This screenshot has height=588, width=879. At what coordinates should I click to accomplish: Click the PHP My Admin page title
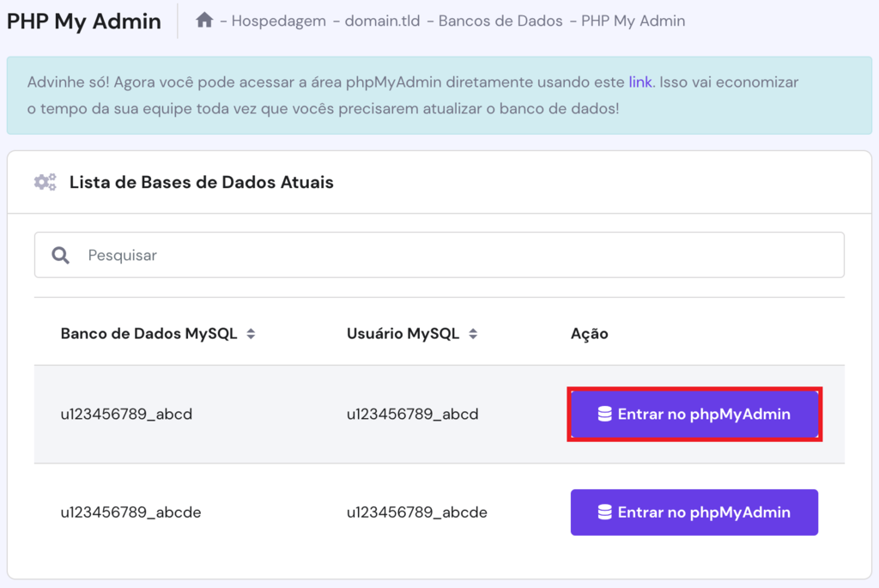pos(82,21)
